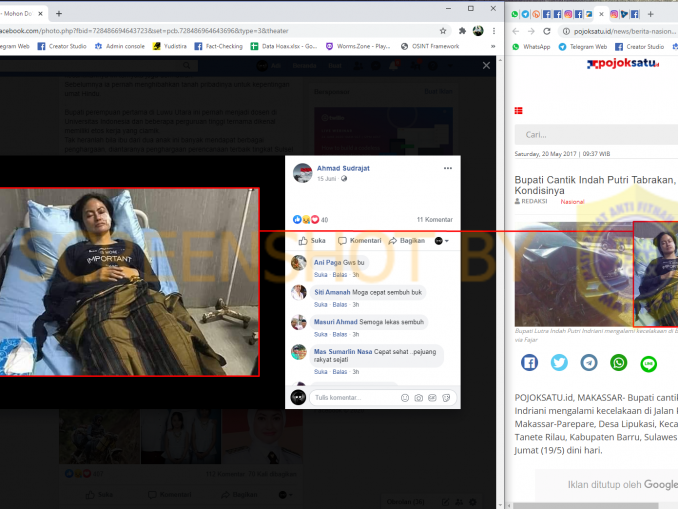Viewport: 678px width, 509px height.
Task: Click the Bagikan (Share) button
Action: click(407, 240)
